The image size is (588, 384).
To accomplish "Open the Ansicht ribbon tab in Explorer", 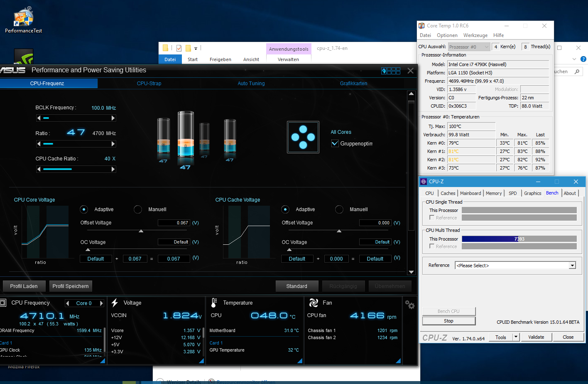I will (x=251, y=59).
